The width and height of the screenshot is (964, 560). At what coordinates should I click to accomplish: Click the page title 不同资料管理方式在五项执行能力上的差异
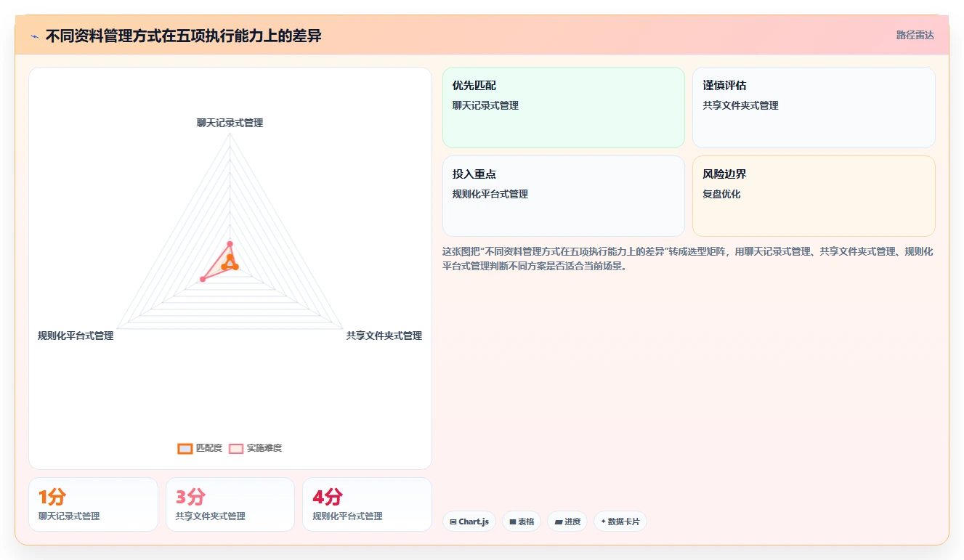(183, 36)
